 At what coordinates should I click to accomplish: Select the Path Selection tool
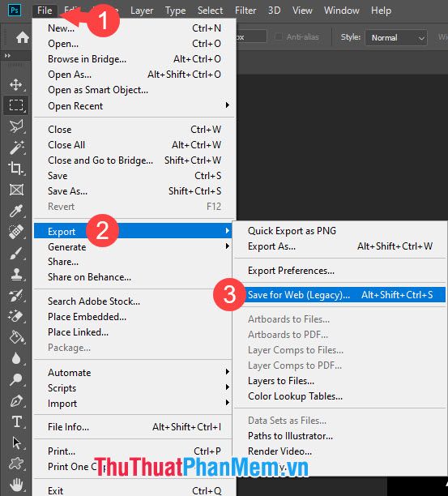(x=16, y=443)
